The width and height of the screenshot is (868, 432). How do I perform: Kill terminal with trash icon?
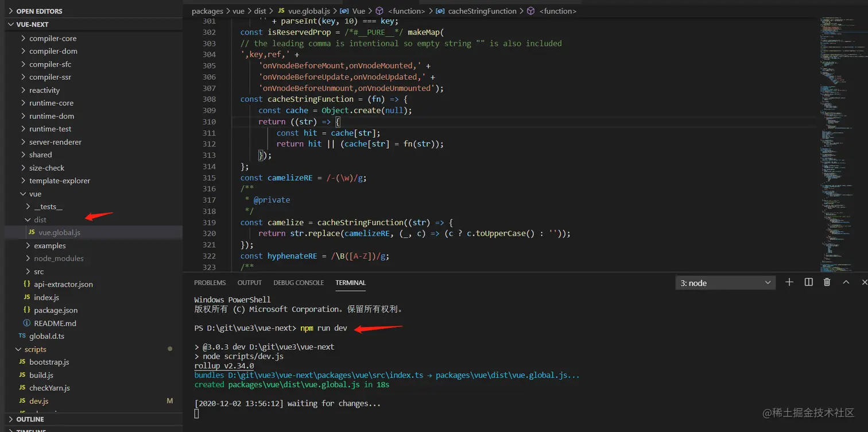[x=827, y=282]
